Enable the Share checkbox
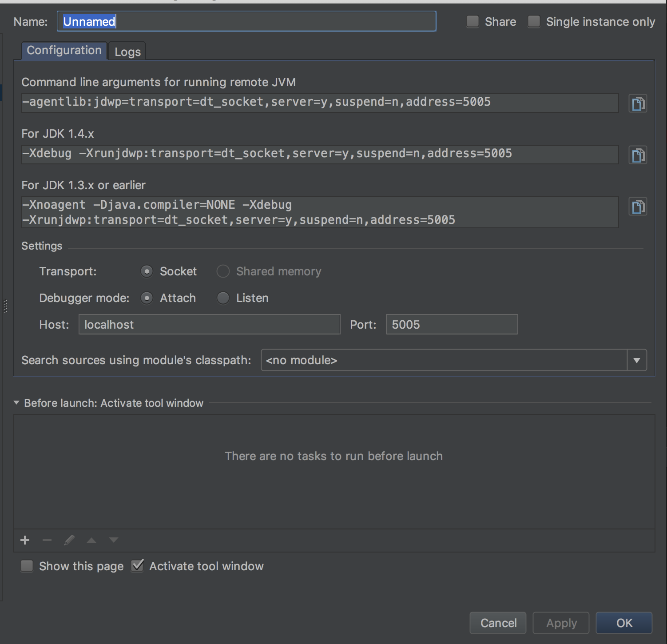 472,21
